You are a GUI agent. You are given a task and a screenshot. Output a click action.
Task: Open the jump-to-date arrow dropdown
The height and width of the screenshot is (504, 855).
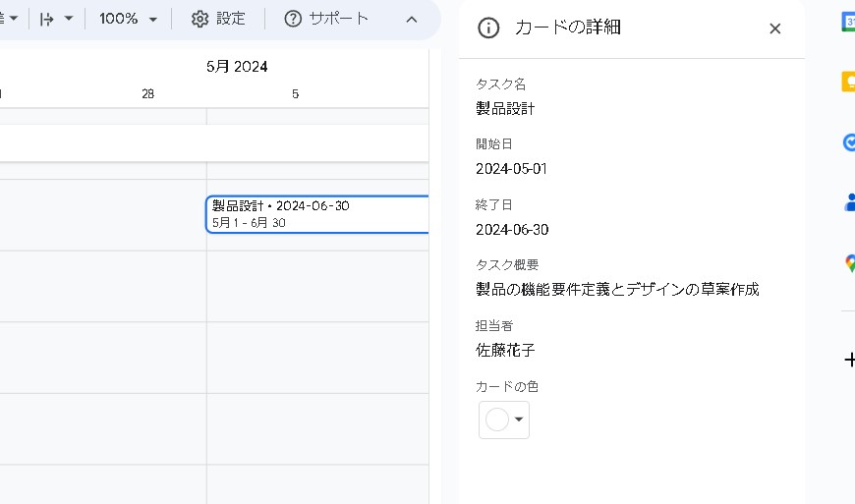click(57, 19)
